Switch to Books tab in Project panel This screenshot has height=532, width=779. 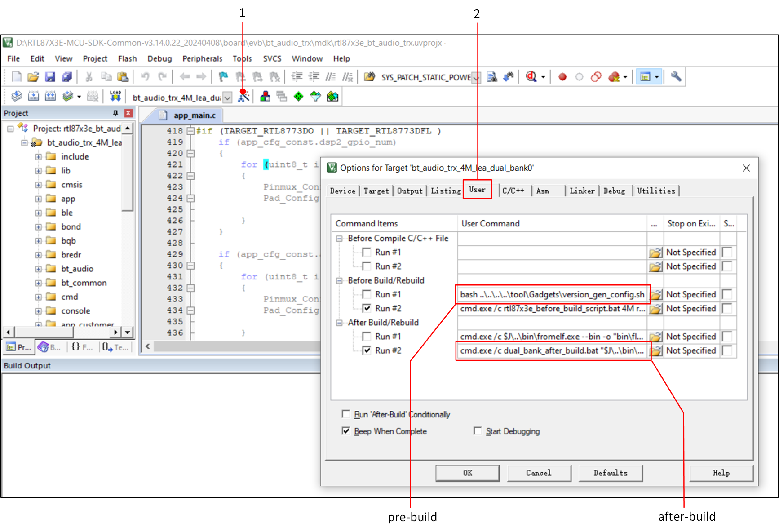click(x=49, y=347)
